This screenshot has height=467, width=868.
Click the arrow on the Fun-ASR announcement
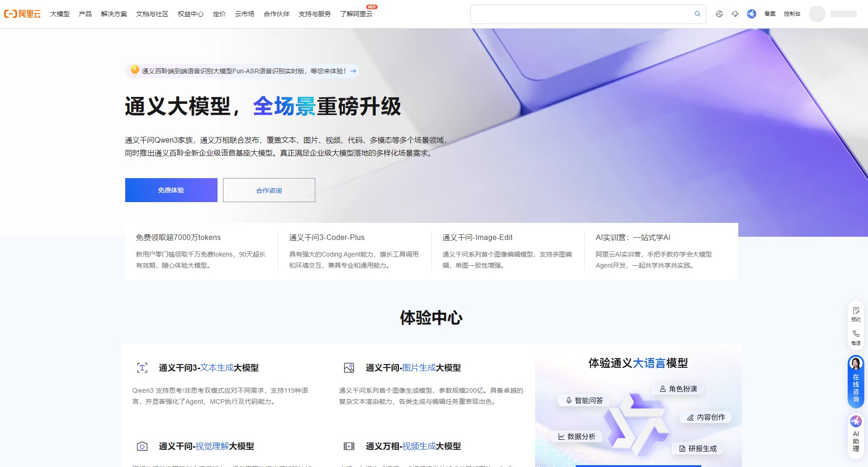(x=353, y=71)
